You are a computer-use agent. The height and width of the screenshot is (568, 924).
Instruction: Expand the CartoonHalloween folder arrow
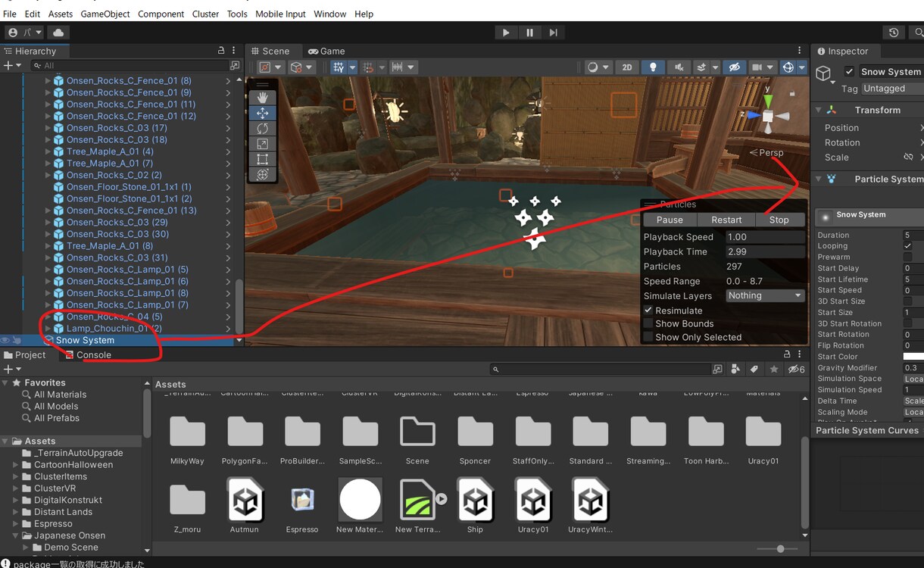point(16,465)
